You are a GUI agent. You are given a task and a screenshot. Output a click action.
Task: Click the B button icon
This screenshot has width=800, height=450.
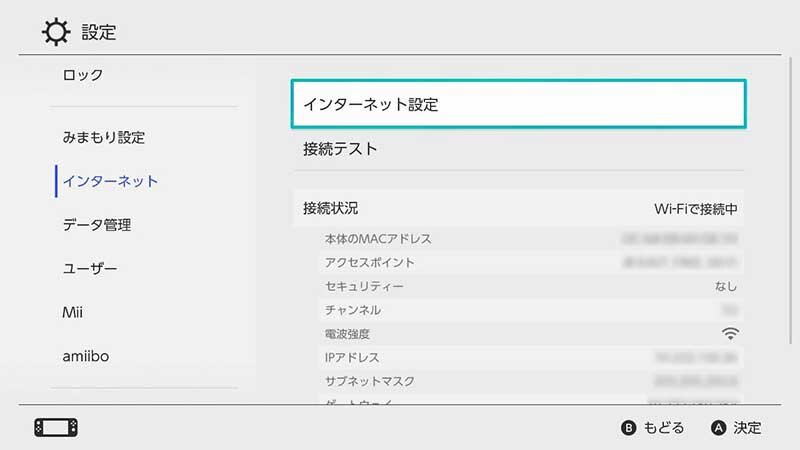coord(629,428)
